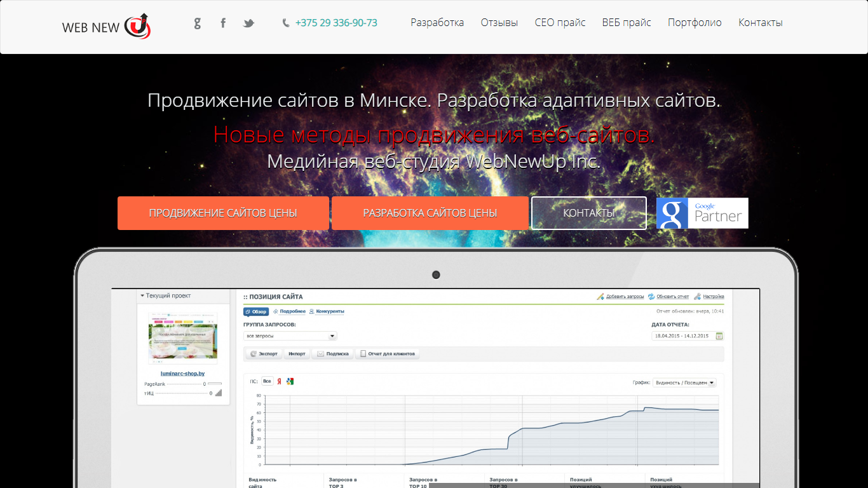The height and width of the screenshot is (488, 868).
Task: Open the luminarc-shop.by link
Action: (x=183, y=374)
